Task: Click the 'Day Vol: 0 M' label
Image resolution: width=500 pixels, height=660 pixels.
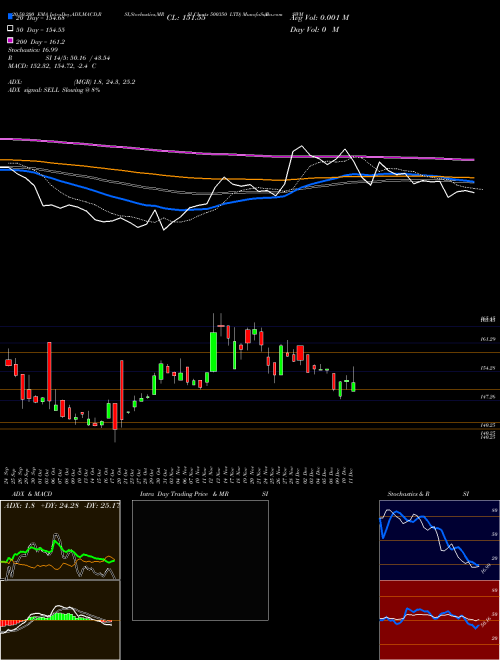Action: coord(314,30)
